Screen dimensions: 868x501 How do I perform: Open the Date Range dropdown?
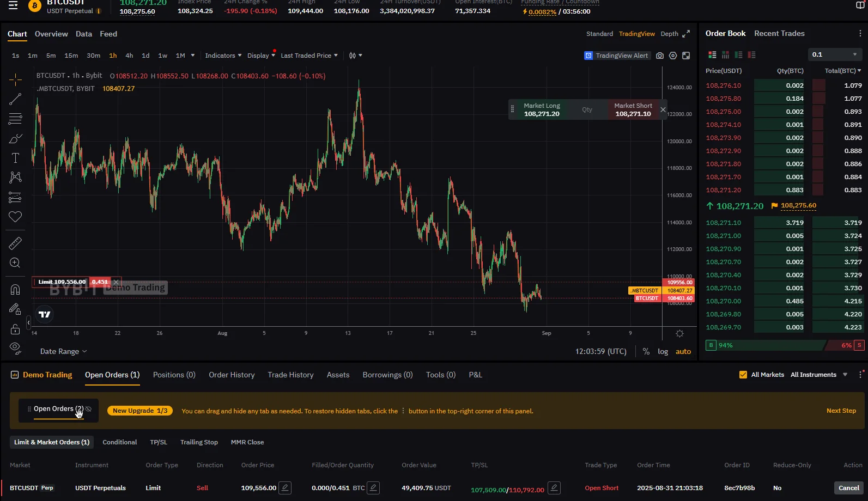tap(63, 352)
